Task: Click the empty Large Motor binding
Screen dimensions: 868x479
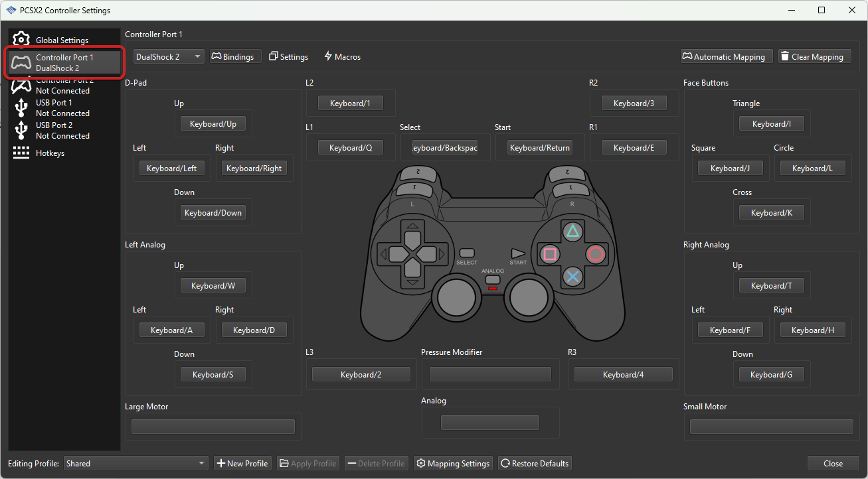Action: (x=213, y=427)
